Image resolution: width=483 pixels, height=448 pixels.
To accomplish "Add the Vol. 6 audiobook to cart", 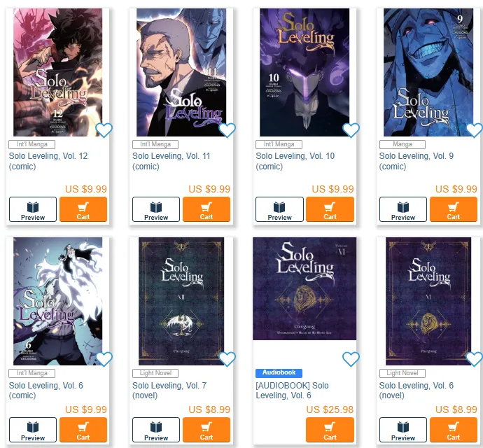I will (x=330, y=430).
